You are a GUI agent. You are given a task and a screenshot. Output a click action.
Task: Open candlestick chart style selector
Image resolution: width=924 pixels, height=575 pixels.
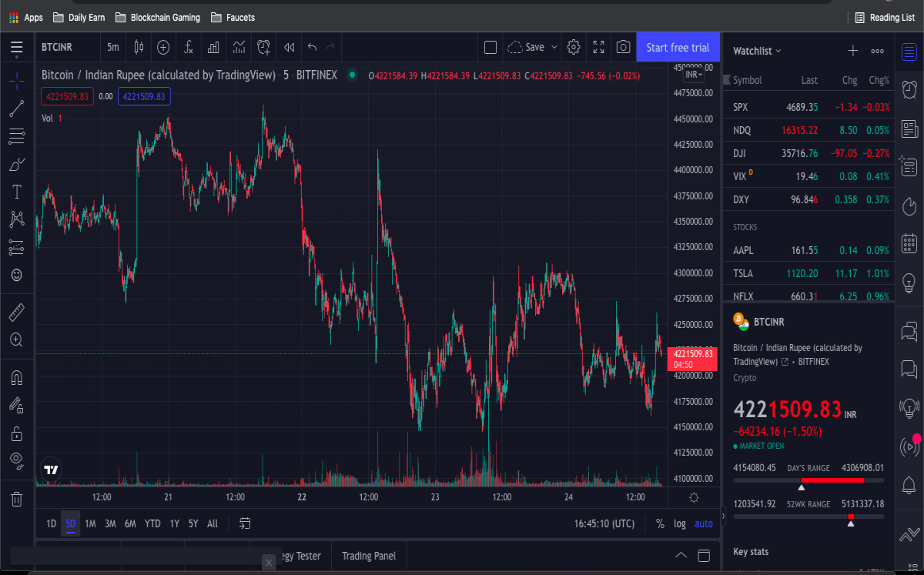point(139,48)
